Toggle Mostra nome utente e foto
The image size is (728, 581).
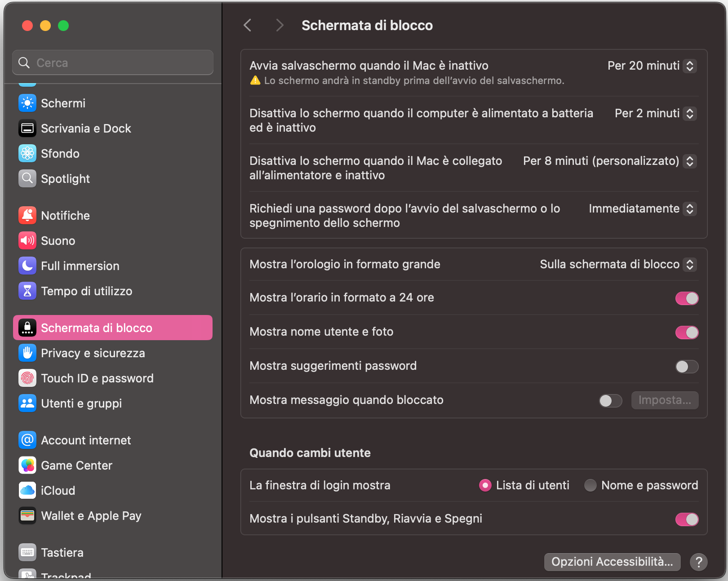(687, 332)
